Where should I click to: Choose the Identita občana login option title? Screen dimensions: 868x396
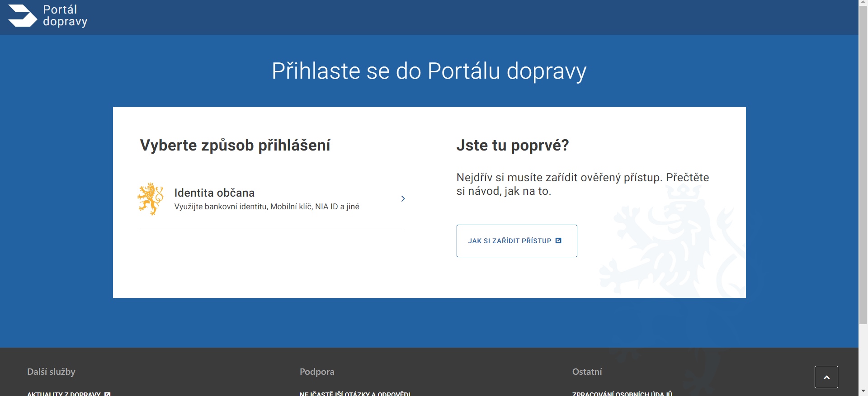tap(214, 193)
